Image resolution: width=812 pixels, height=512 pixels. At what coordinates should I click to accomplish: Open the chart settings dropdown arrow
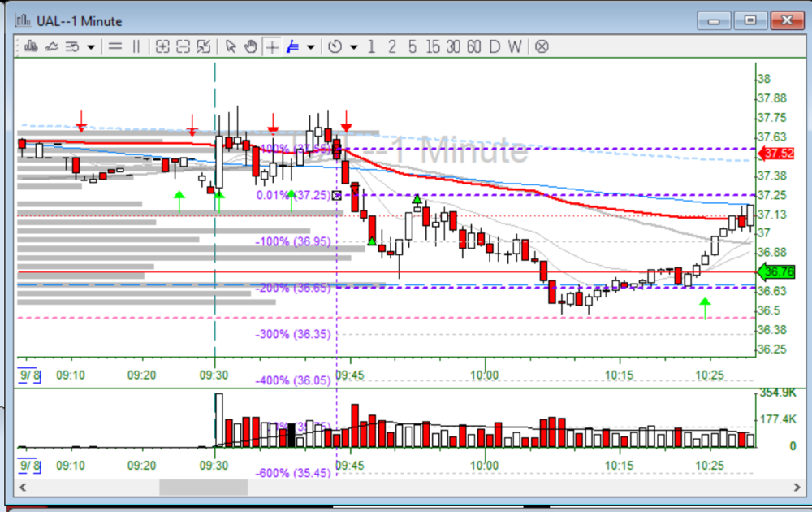91,46
